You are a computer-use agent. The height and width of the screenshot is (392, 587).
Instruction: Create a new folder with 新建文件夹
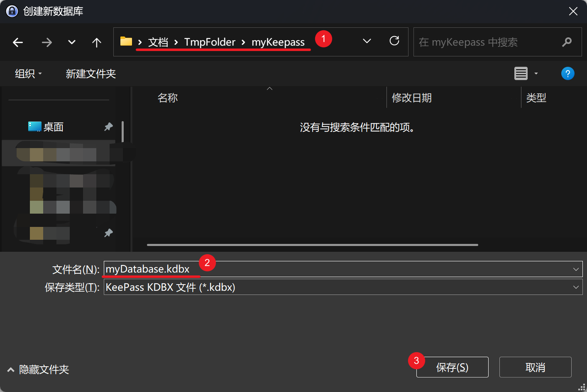90,74
